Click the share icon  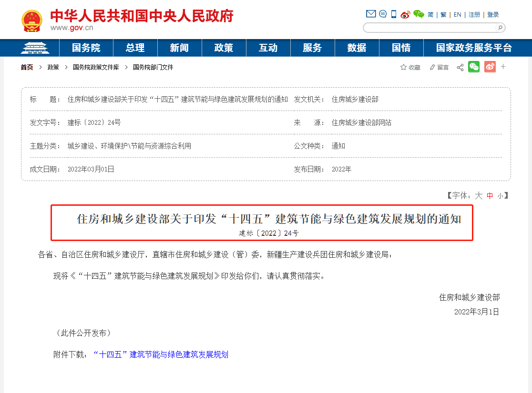tap(460, 67)
